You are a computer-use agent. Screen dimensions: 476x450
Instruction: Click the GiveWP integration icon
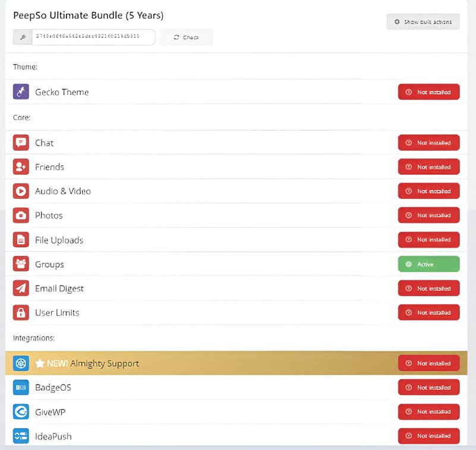pos(21,412)
